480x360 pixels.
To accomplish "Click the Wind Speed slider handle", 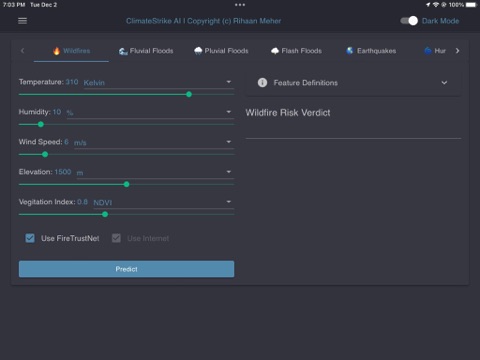I will point(45,154).
